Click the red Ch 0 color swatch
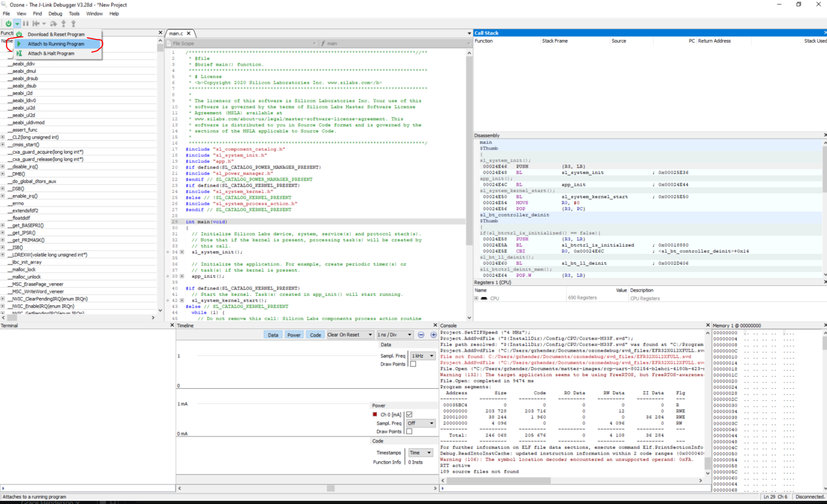 (375, 414)
